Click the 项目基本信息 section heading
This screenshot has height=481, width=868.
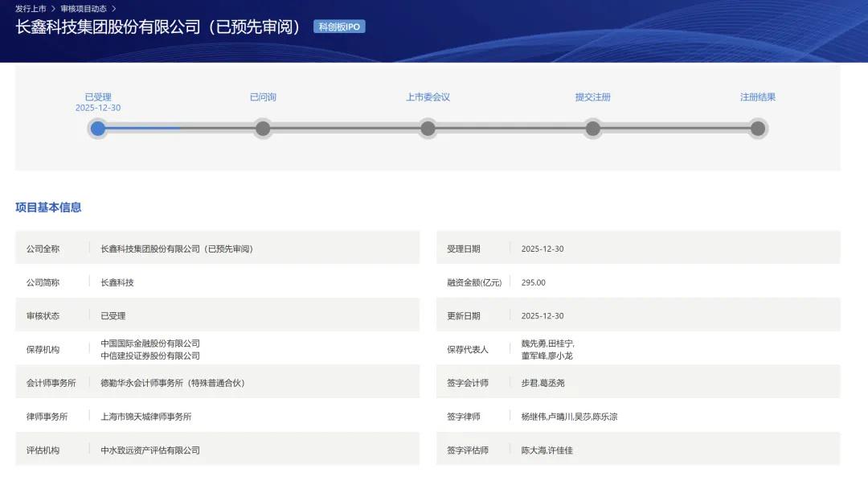(48, 208)
